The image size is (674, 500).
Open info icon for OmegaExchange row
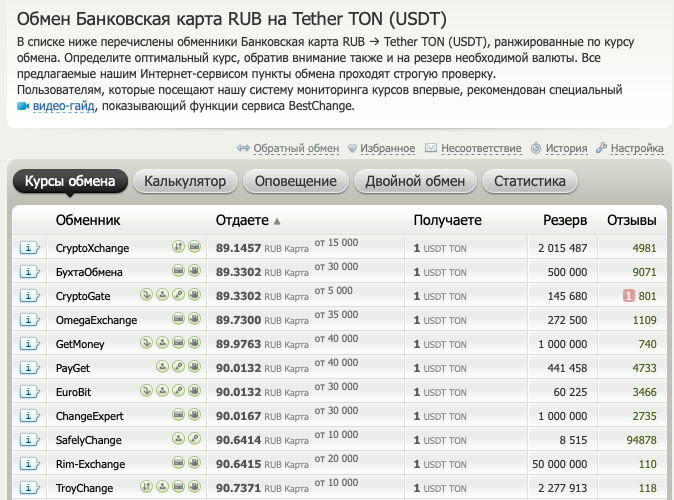tap(29, 320)
